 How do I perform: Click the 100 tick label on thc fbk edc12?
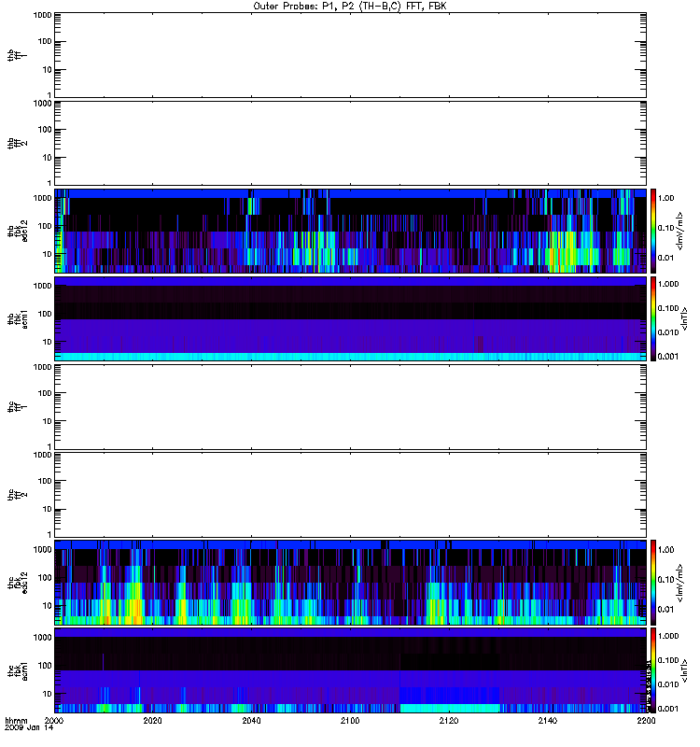pyautogui.click(x=45, y=578)
